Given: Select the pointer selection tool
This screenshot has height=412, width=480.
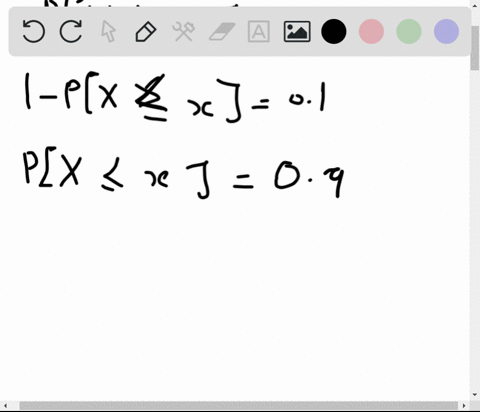Looking at the screenshot, I should coord(108,31).
